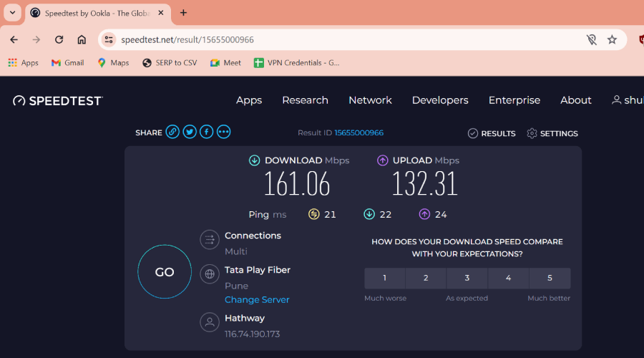The width and height of the screenshot is (644, 358).
Task: Rate download speed 5 Much better
Action: [x=550, y=278]
